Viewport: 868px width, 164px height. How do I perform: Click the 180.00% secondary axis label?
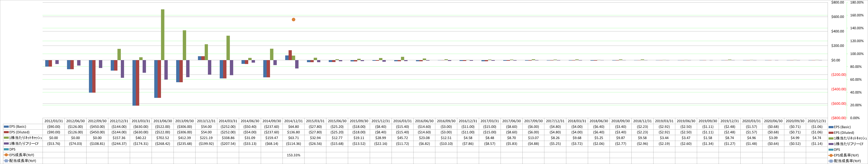pyautogui.click(x=857, y=2)
